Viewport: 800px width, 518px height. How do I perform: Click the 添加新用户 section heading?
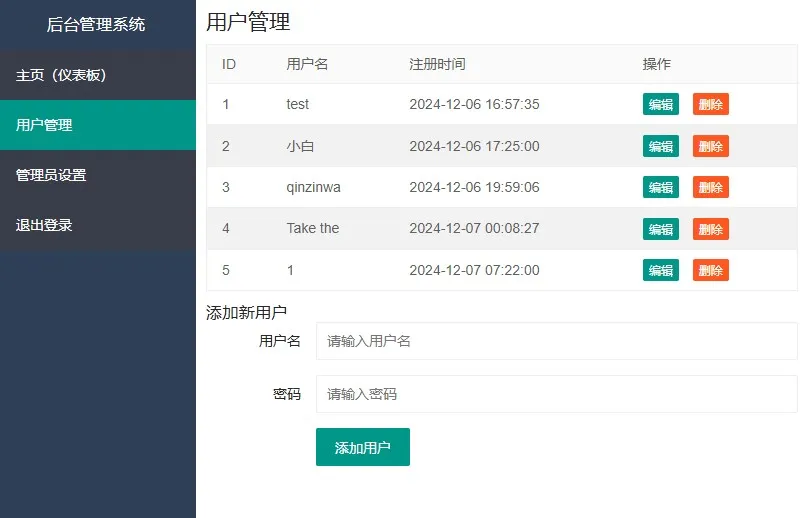[x=246, y=312]
